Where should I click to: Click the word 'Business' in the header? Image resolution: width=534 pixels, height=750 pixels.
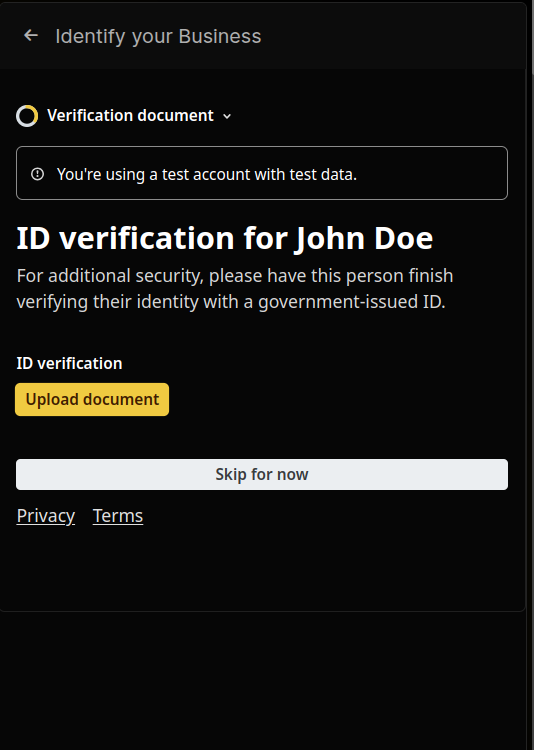point(220,36)
